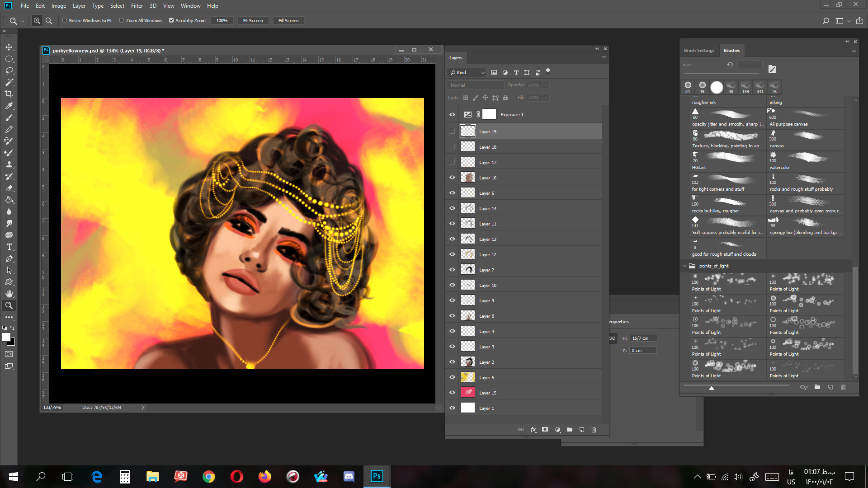Select the Type tool
The height and width of the screenshot is (488, 868).
pyautogui.click(x=9, y=247)
